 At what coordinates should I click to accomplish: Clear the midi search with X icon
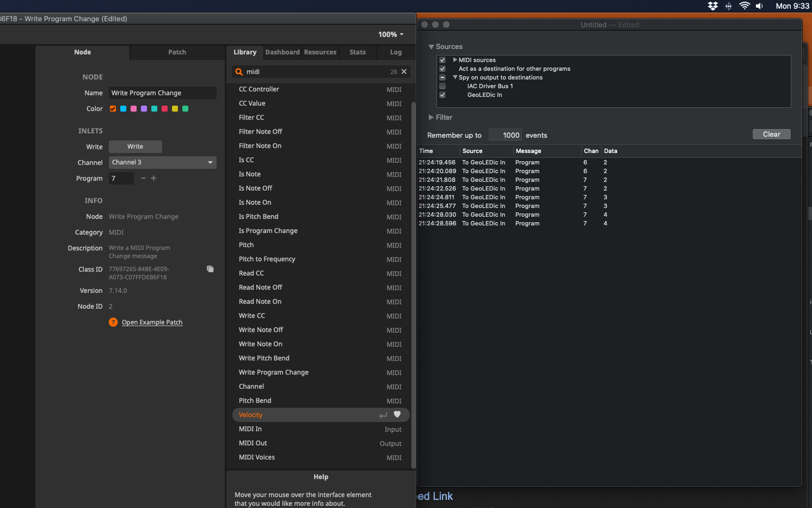404,72
